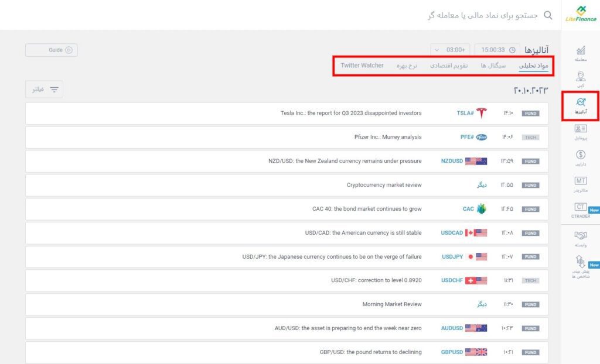
Task: Switch to the Twitter Watcher tab
Action: 362,66
